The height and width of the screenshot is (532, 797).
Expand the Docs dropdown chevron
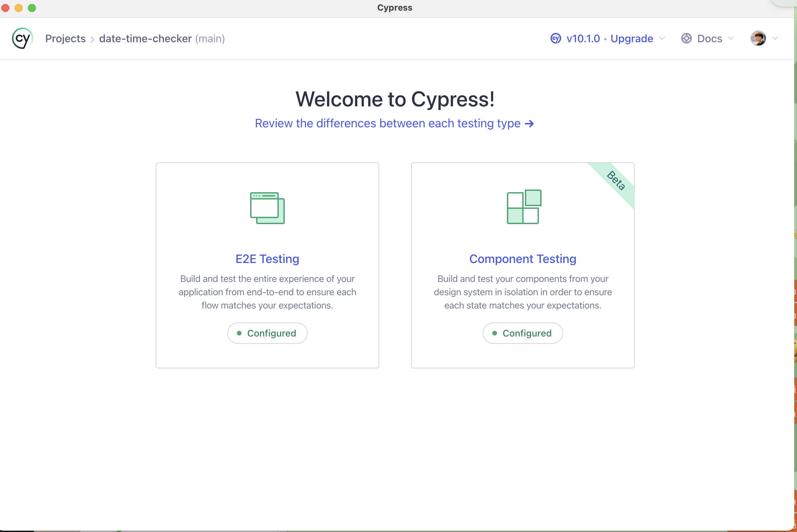pyautogui.click(x=731, y=38)
